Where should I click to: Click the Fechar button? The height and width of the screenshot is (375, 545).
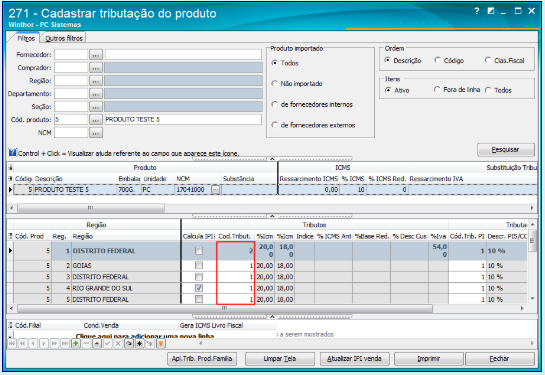499,358
